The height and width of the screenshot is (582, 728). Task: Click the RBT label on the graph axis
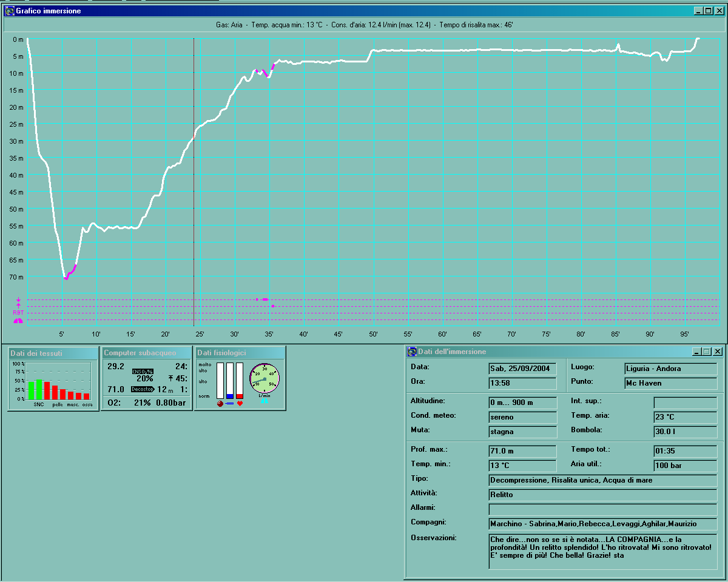[x=18, y=313]
